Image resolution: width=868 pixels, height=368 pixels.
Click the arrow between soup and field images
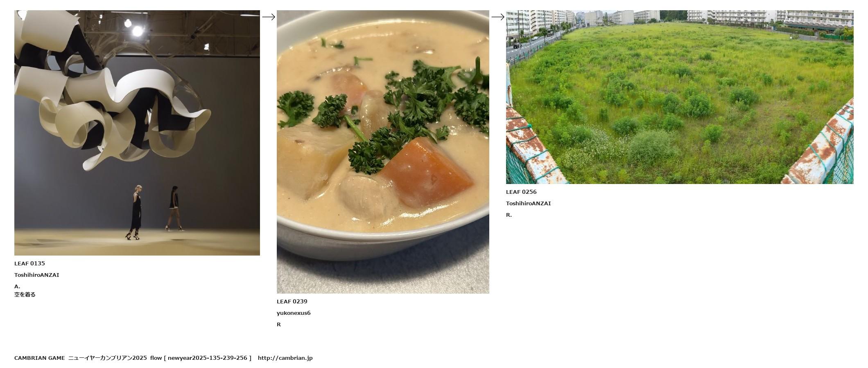(x=498, y=17)
